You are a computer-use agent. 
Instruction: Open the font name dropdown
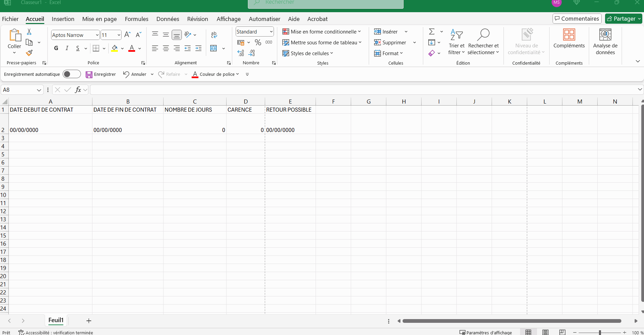(x=97, y=35)
